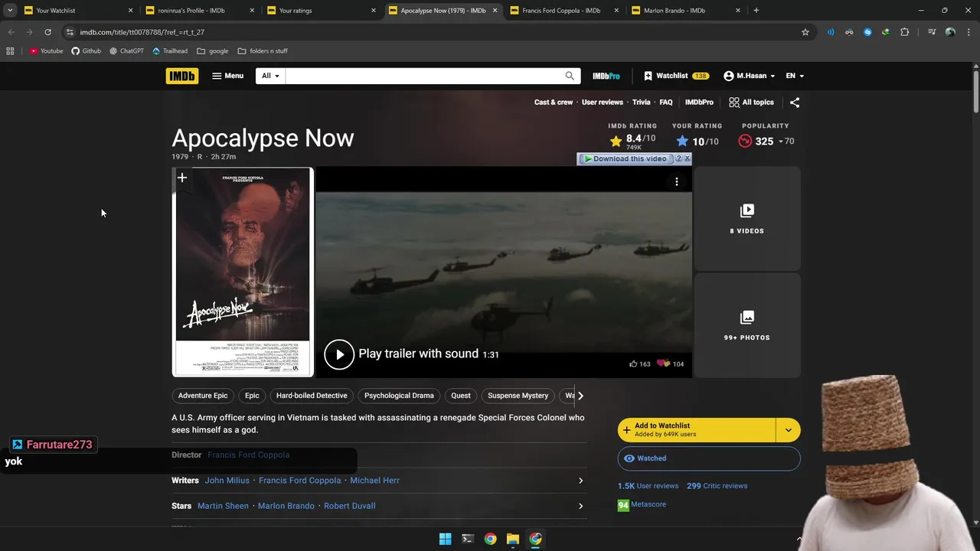The width and height of the screenshot is (980, 551).
Task: Open a new browser tab
Action: click(x=756, y=11)
